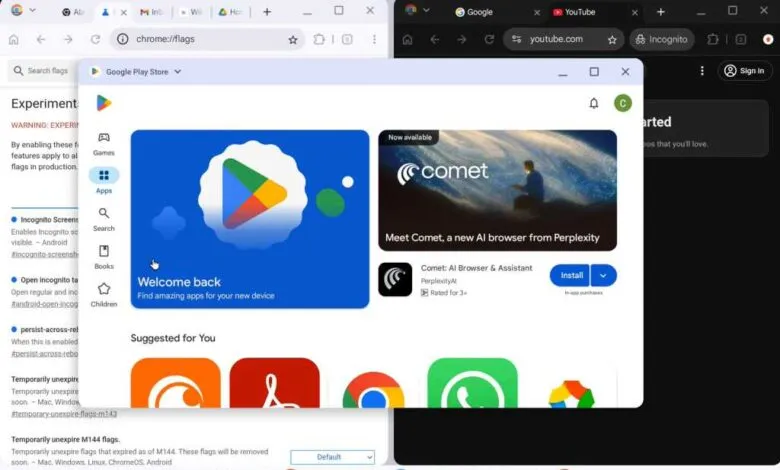780x470 pixels.
Task: Click youtube.com address bar
Action: pyautogui.click(x=563, y=39)
